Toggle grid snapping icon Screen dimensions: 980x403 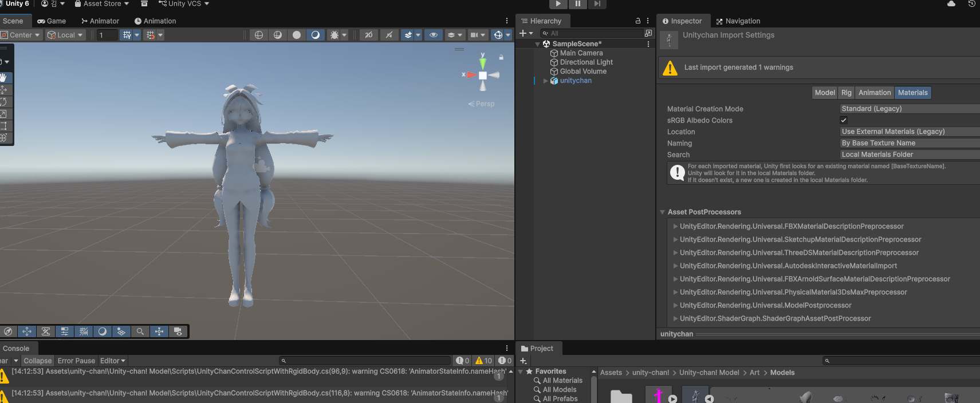pyautogui.click(x=151, y=35)
